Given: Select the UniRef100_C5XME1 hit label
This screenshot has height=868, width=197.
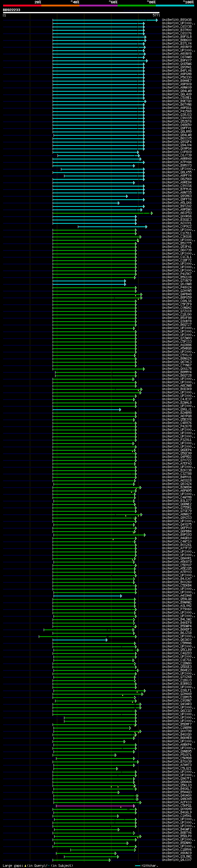Looking at the screenshot, I should click(177, 98).
